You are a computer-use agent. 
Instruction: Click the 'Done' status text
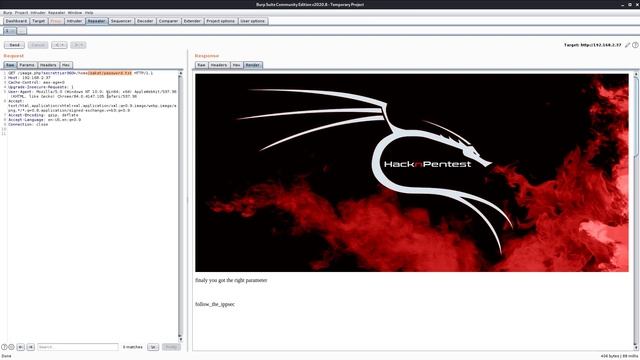tap(7, 356)
